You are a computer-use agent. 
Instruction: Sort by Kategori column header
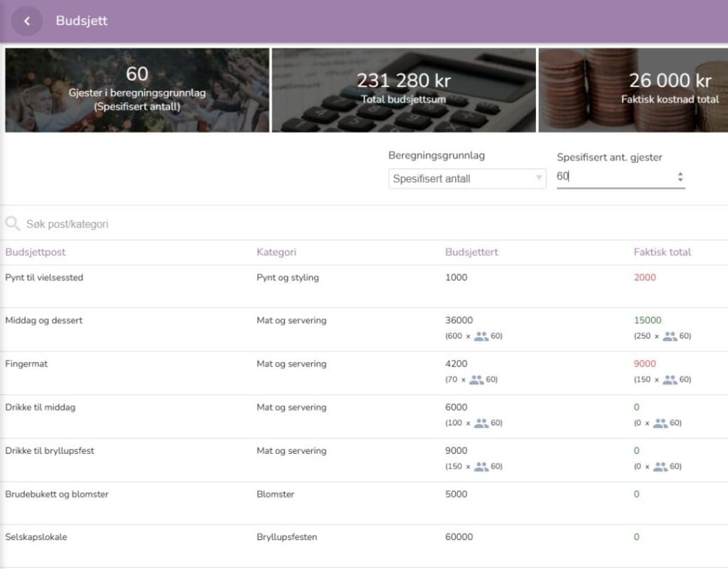(276, 252)
